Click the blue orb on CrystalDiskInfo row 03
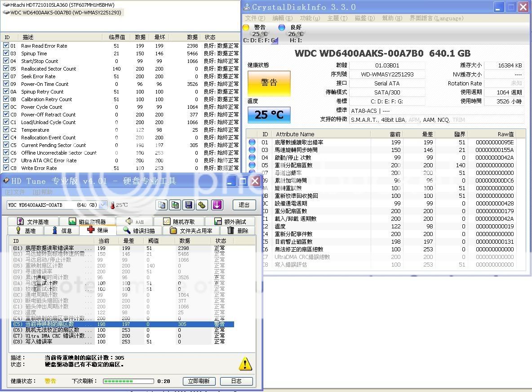Image resolution: width=532 pixels, height=392 pixels. tap(252, 150)
